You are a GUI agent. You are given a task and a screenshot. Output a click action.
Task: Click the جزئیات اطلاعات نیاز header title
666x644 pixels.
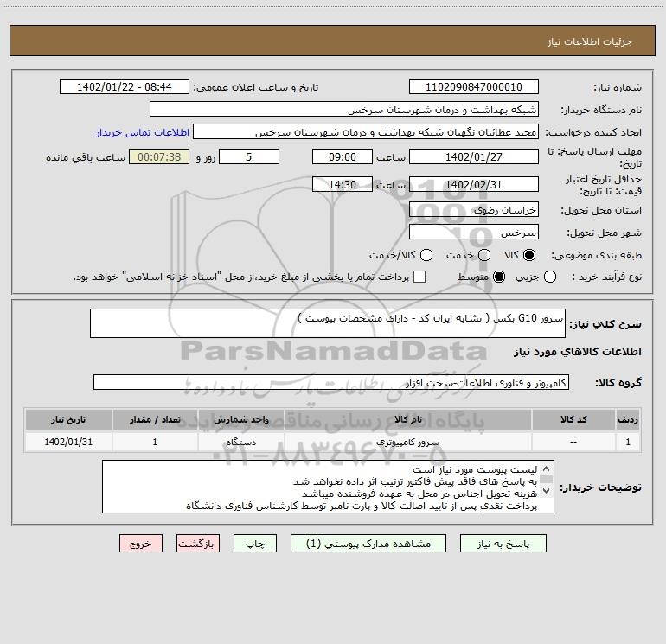tap(590, 41)
